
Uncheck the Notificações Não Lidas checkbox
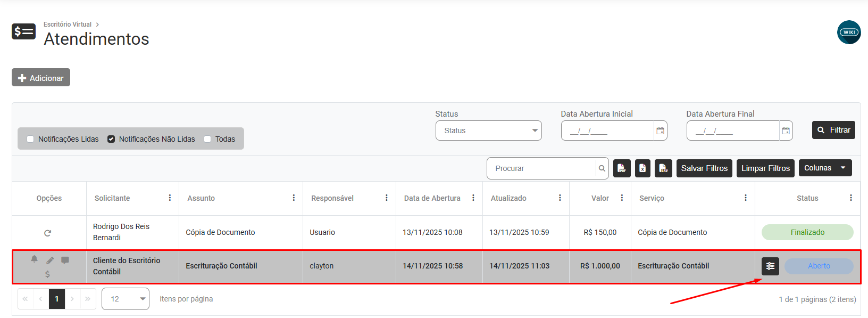click(111, 139)
